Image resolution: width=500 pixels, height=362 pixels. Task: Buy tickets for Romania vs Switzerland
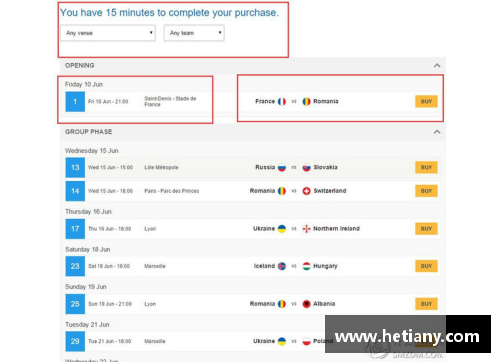point(426,191)
